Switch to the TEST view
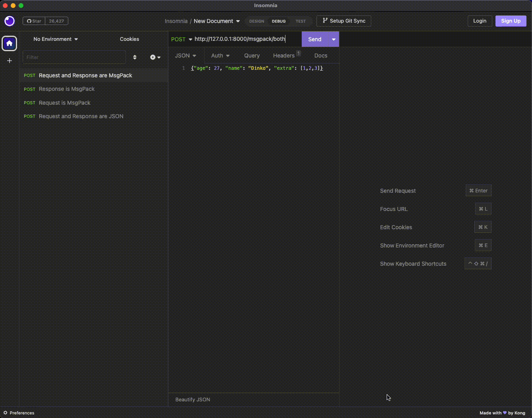The height and width of the screenshot is (418, 532). click(301, 21)
